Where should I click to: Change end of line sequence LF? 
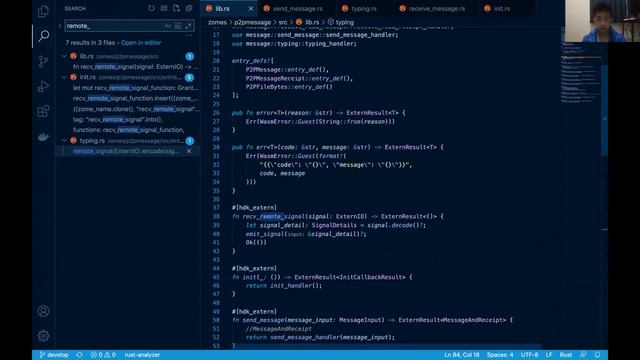point(549,355)
